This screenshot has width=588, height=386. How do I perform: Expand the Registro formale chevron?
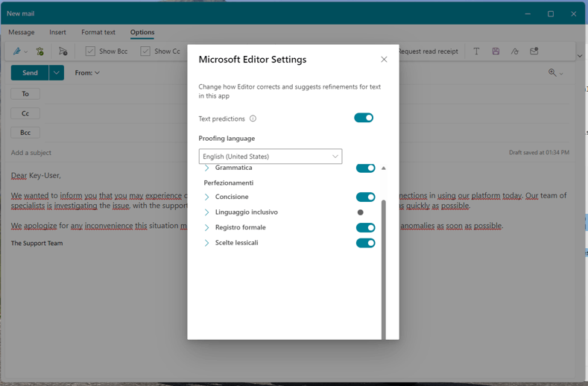(x=206, y=228)
